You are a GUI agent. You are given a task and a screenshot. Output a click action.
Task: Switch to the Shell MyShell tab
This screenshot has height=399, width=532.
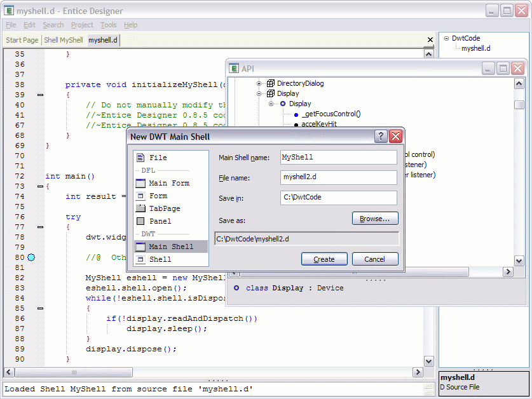tap(64, 40)
